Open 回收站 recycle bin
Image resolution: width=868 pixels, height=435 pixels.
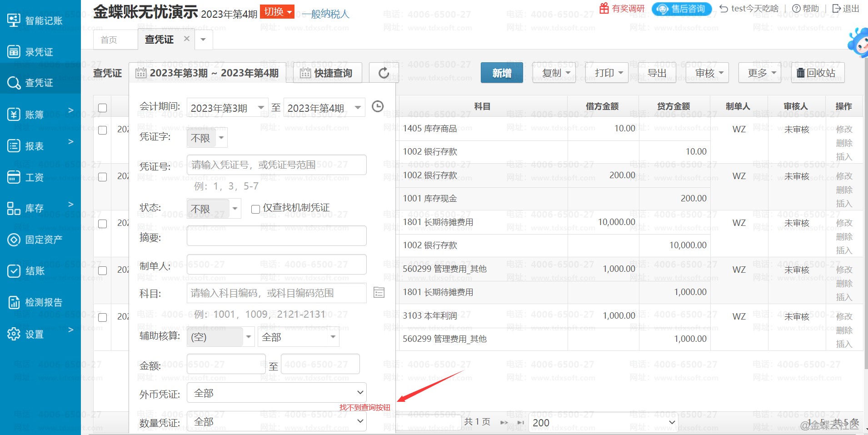coord(816,73)
